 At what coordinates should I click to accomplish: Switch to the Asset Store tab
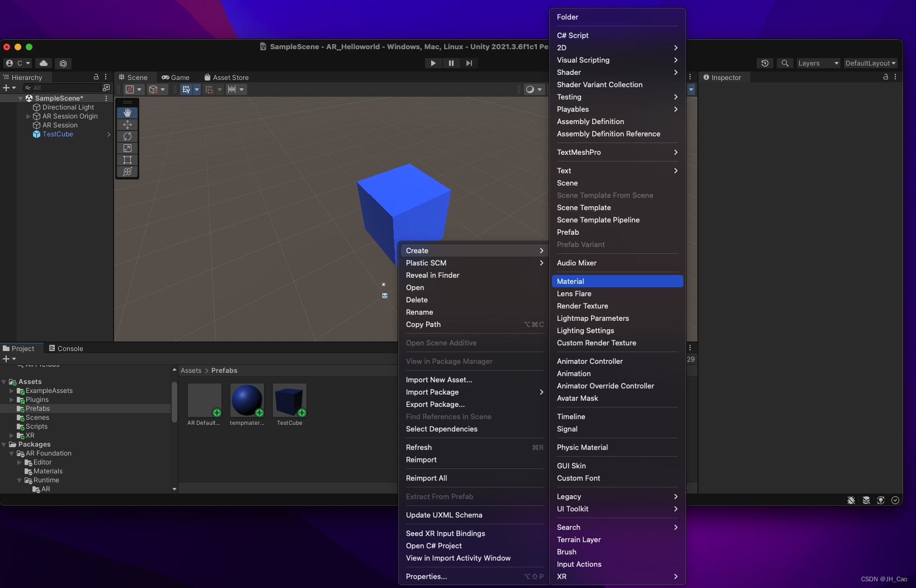[226, 78]
